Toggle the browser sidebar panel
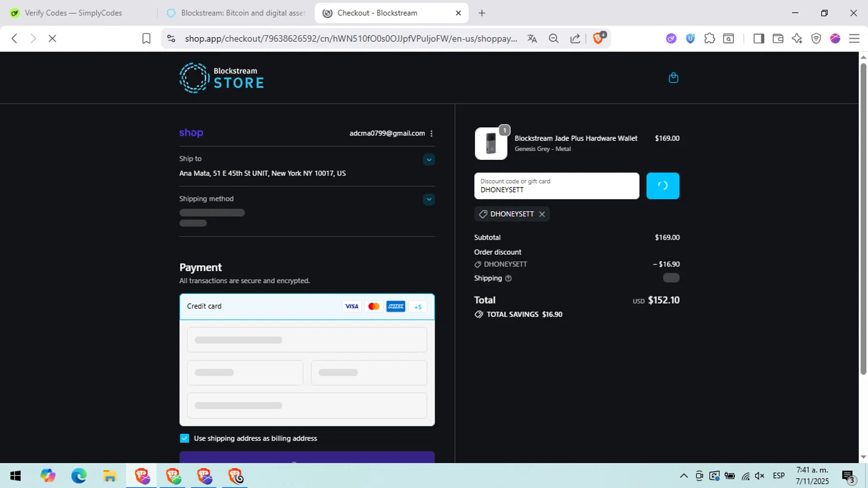This screenshot has height=488, width=868. tap(759, 38)
